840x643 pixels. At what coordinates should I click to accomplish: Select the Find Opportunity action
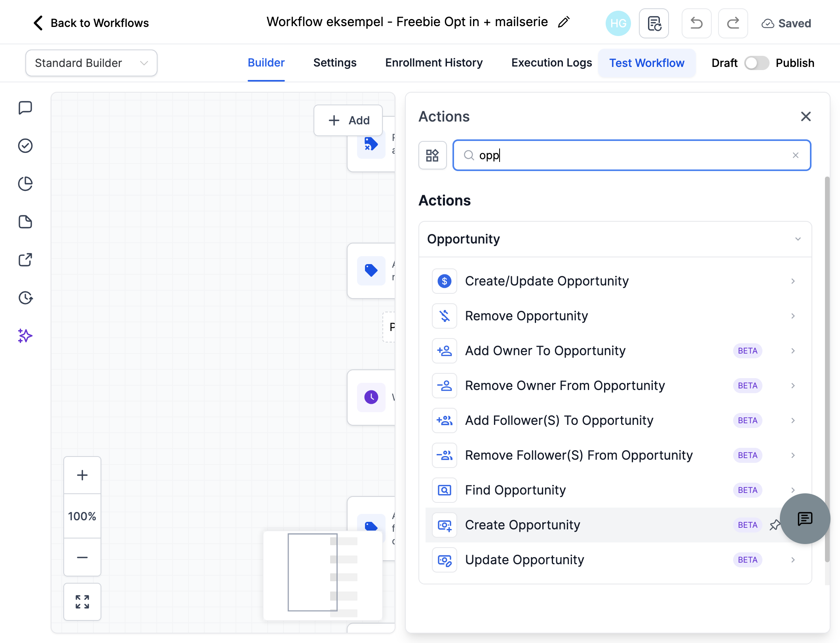click(x=615, y=490)
